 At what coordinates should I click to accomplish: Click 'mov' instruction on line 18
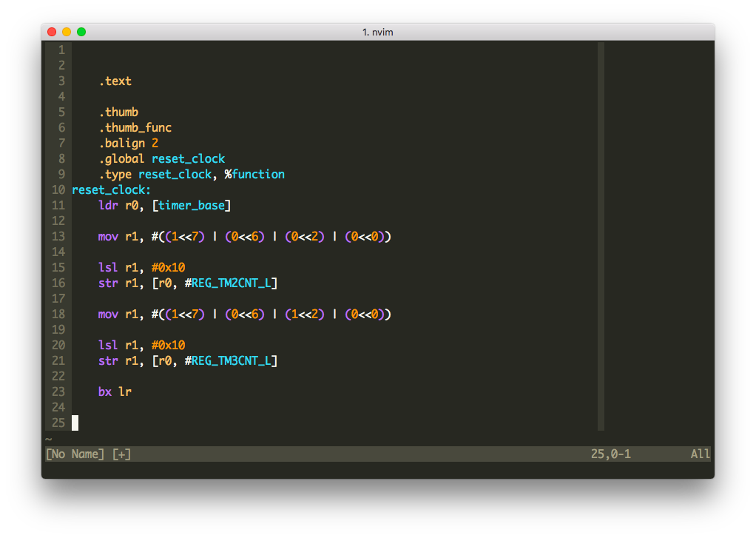pyautogui.click(x=108, y=314)
